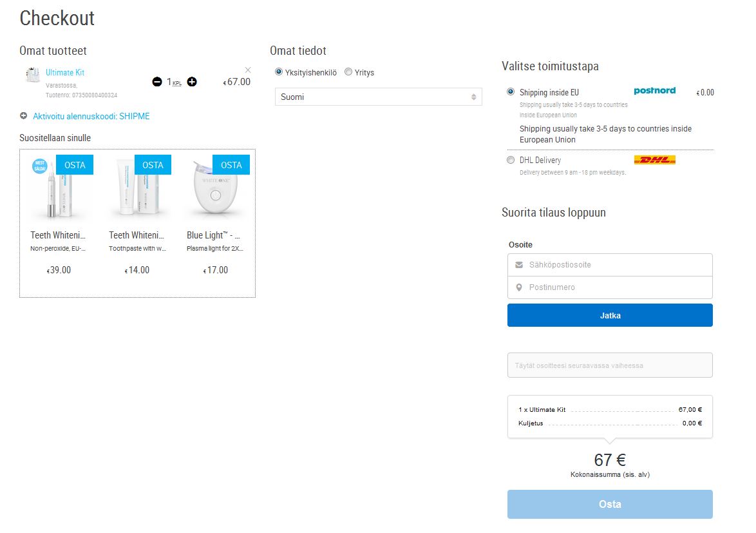Click the Jatka button
The width and height of the screenshot is (756, 533).
(x=610, y=315)
